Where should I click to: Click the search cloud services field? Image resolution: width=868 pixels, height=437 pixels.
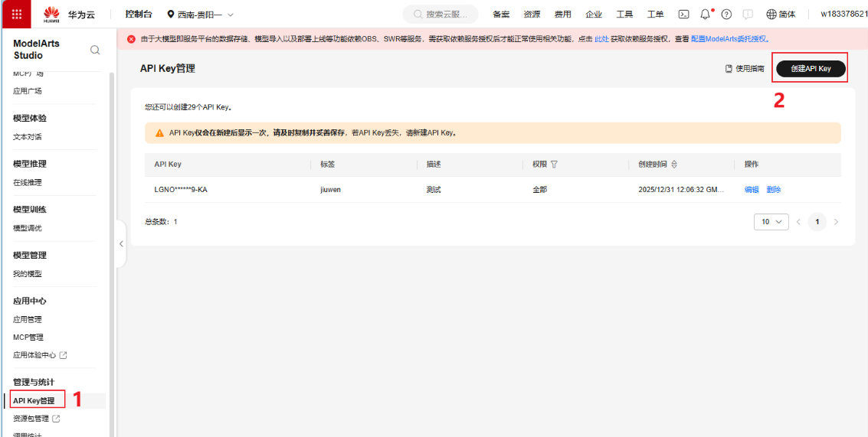point(440,15)
